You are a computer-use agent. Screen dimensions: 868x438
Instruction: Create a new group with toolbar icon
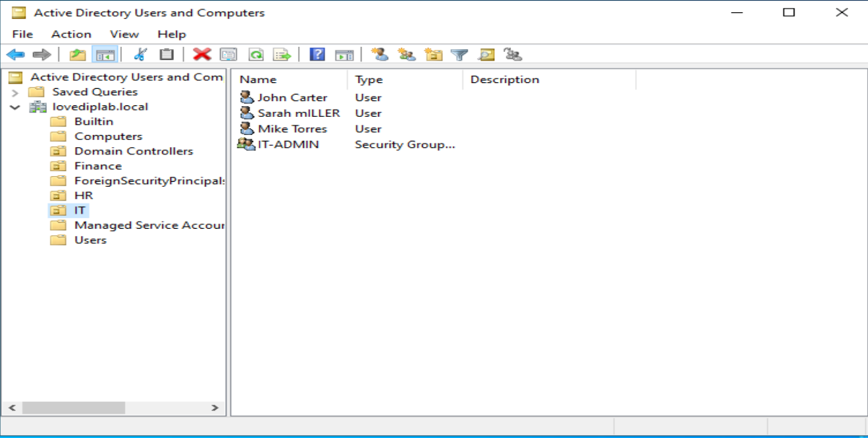click(407, 55)
